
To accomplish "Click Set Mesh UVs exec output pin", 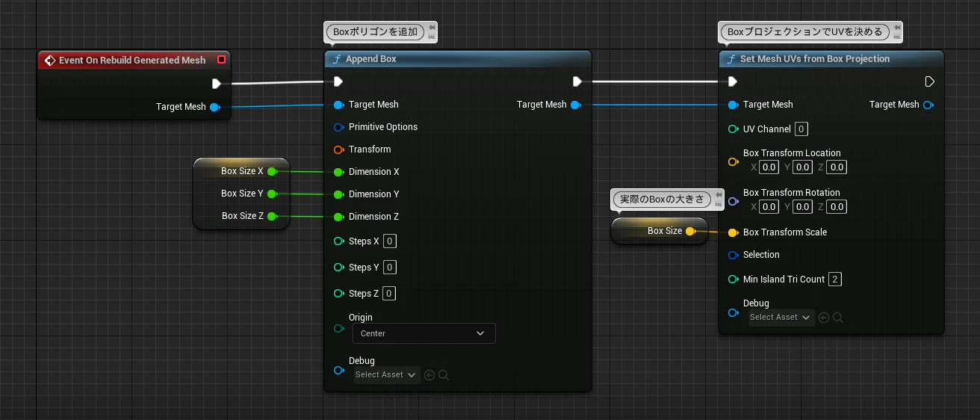I will coord(930,81).
